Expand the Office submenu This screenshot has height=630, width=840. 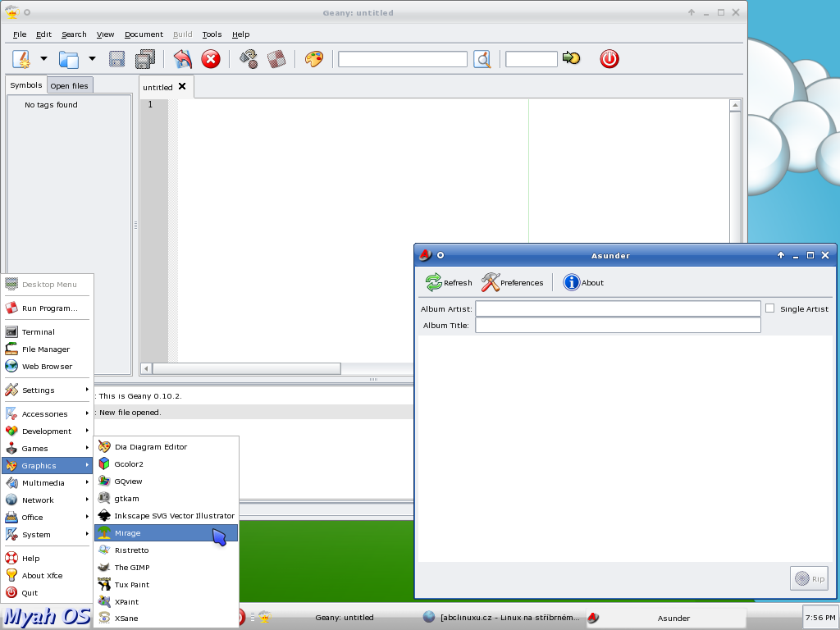(47, 517)
